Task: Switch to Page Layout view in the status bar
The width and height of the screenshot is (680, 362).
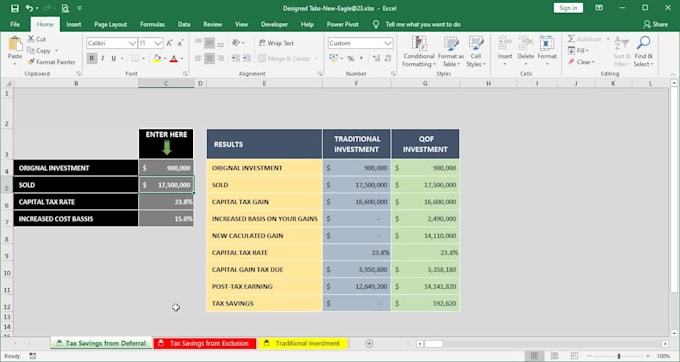Action: pyautogui.click(x=554, y=356)
